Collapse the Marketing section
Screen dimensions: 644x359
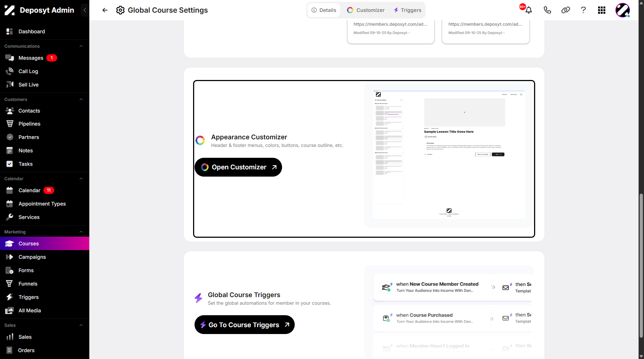point(81,232)
